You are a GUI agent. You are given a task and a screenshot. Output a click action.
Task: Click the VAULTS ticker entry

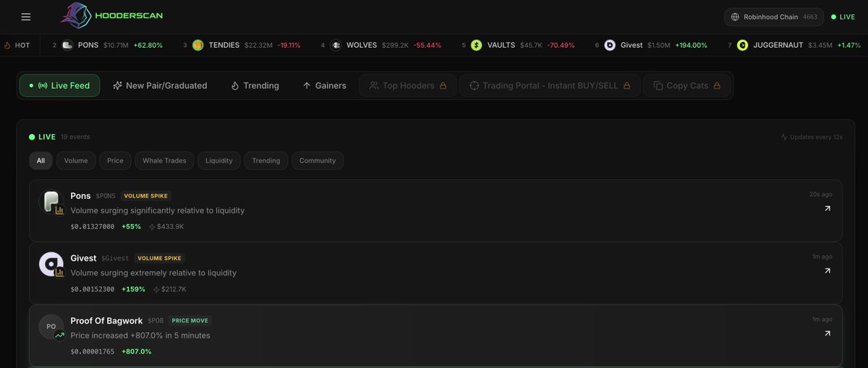pos(519,45)
